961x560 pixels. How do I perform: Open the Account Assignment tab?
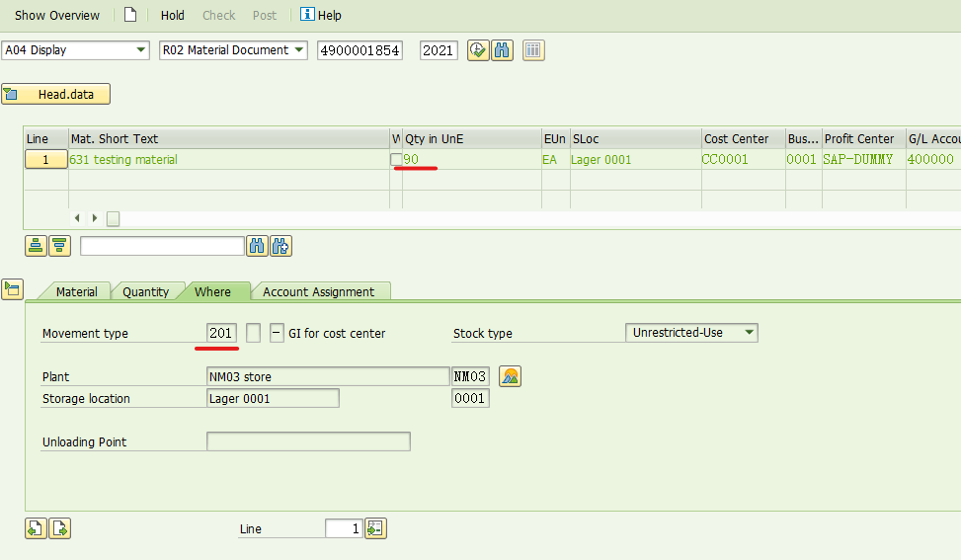319,291
